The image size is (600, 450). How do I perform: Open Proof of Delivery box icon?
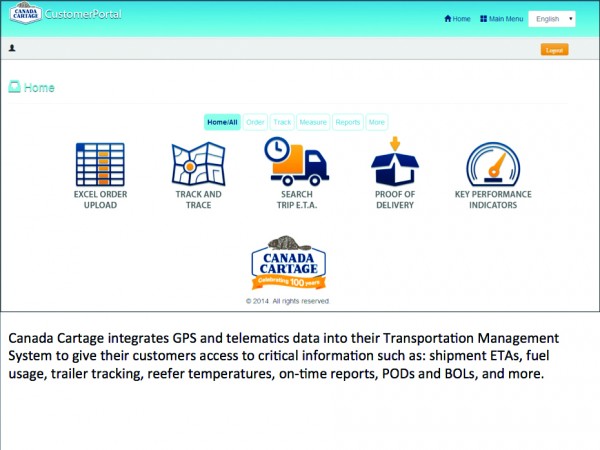[x=395, y=161]
